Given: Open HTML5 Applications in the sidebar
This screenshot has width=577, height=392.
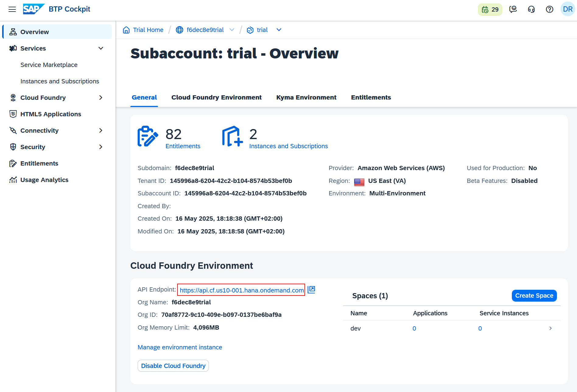Looking at the screenshot, I should [x=51, y=114].
